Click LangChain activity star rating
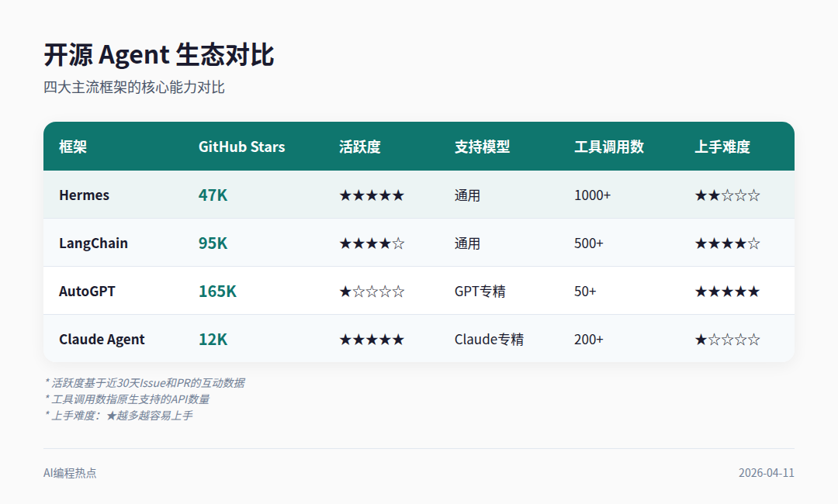Image resolution: width=838 pixels, height=504 pixels. 372,243
